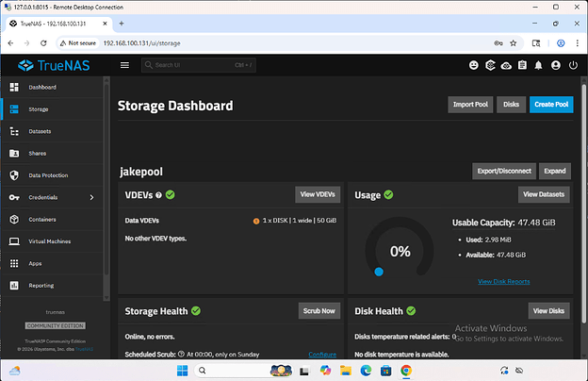Screen dimensions: 588x381
Task: Select Storage in the sidebar
Action: tap(53, 109)
